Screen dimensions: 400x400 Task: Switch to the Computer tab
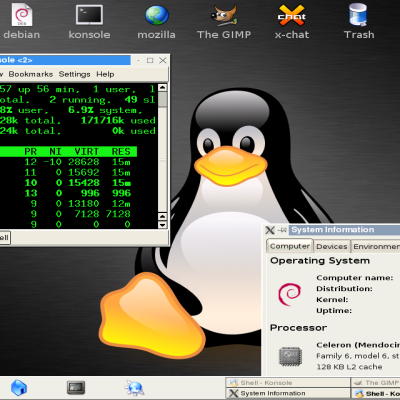[290, 246]
